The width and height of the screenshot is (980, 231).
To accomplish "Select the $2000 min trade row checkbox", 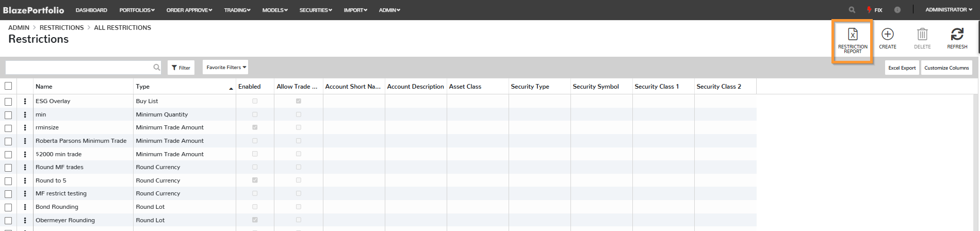I will pyautogui.click(x=8, y=155).
